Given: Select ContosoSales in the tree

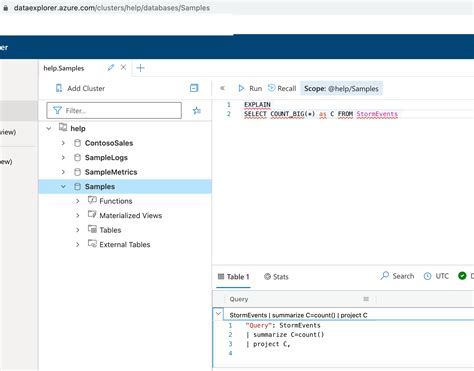Looking at the screenshot, I should (109, 143).
